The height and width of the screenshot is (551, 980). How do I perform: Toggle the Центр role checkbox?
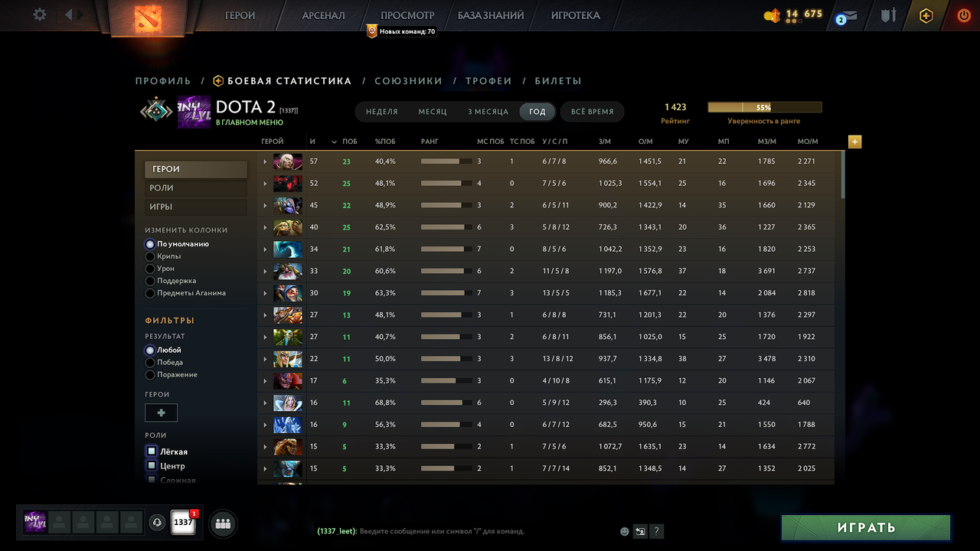tap(152, 465)
